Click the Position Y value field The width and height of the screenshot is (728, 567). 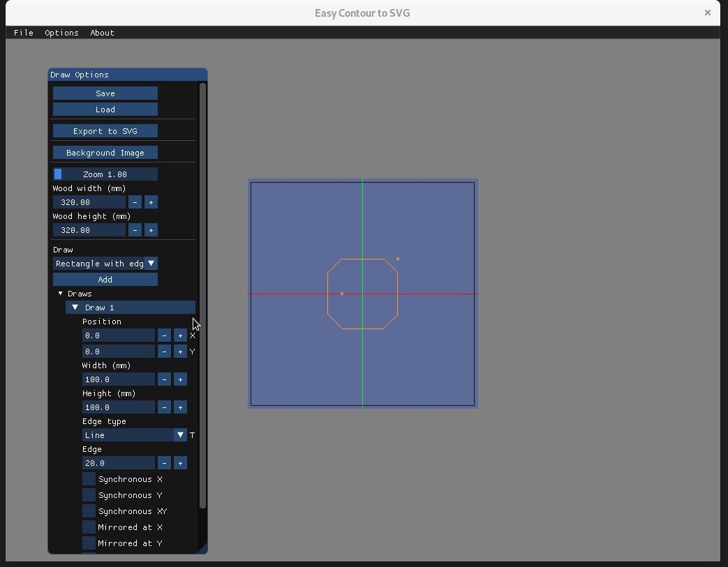coord(119,351)
